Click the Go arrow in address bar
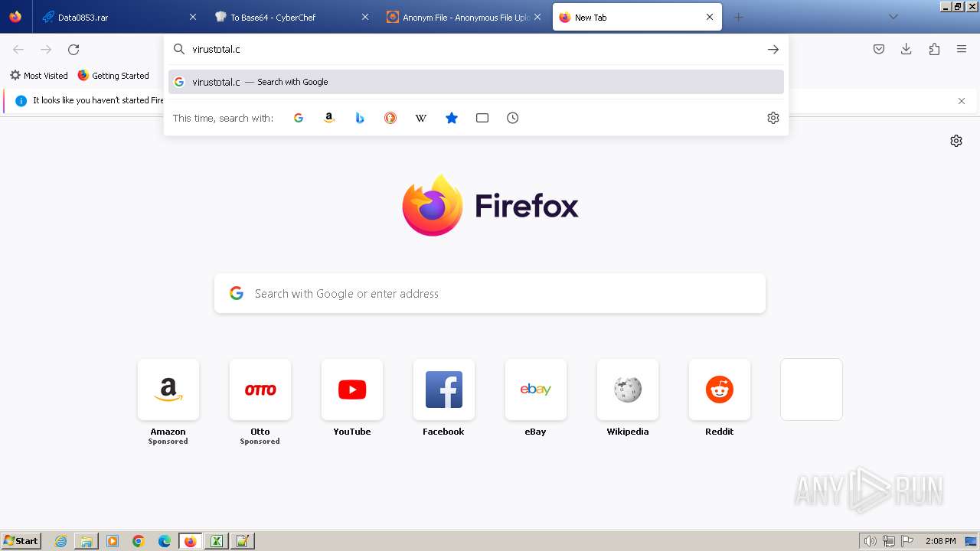The width and height of the screenshot is (980, 551). 773,49
